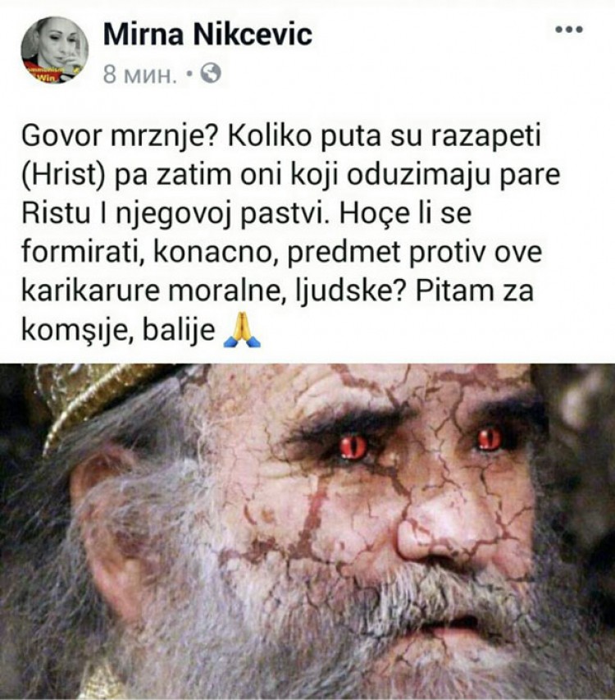Click the right glowing red eye in photo
The height and width of the screenshot is (700, 615).
pos(490,439)
